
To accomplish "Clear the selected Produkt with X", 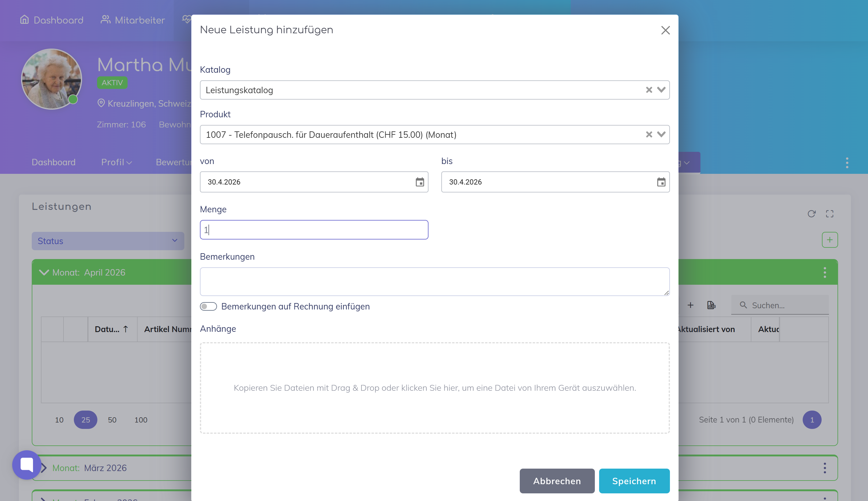I will point(649,134).
